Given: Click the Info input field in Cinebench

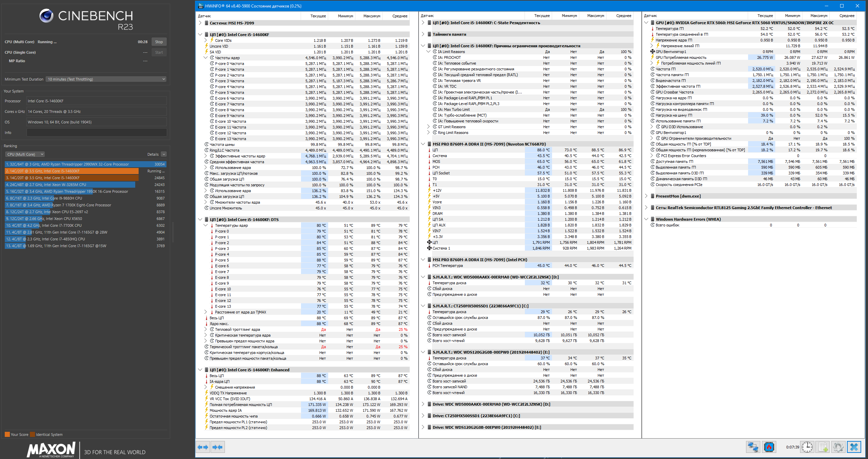Looking at the screenshot, I should point(96,133).
